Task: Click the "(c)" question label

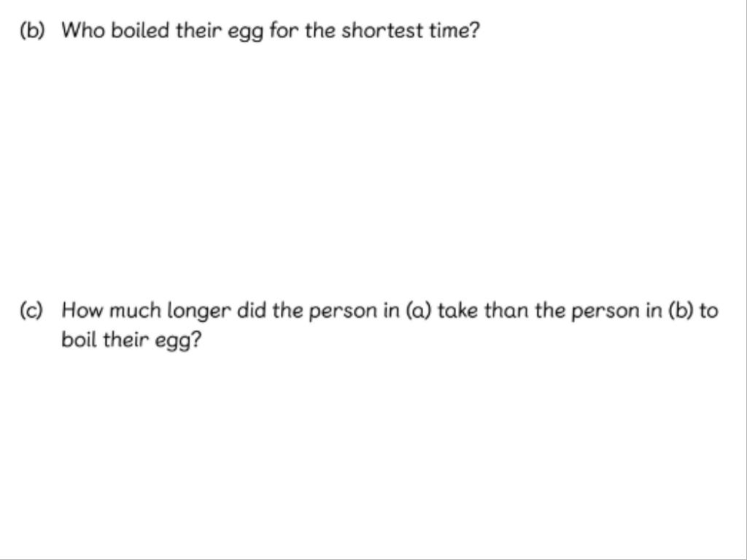Action: coord(32,311)
